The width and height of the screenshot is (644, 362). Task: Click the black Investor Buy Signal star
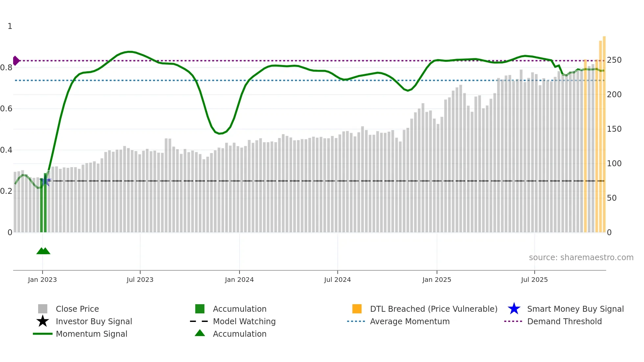[43, 321]
